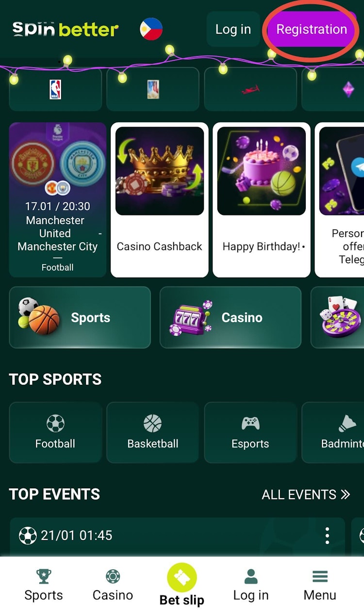Open the bottom Menu hamburger

click(x=320, y=585)
